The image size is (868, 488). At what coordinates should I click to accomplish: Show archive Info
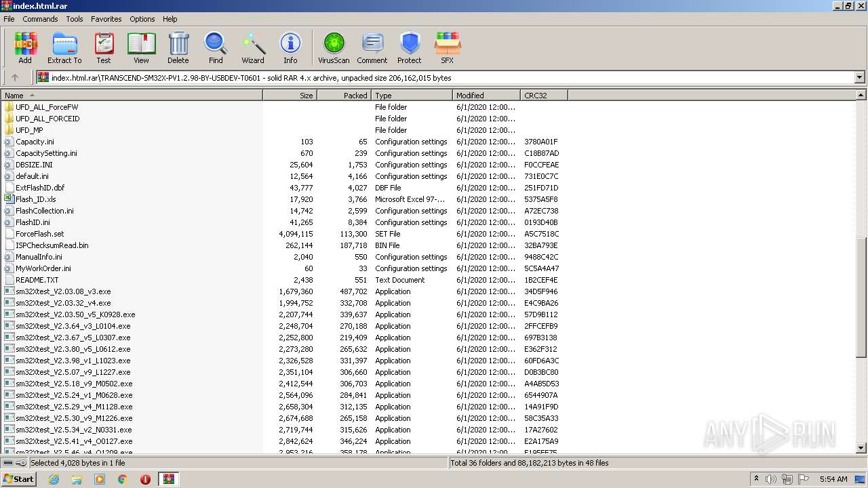[x=290, y=47]
